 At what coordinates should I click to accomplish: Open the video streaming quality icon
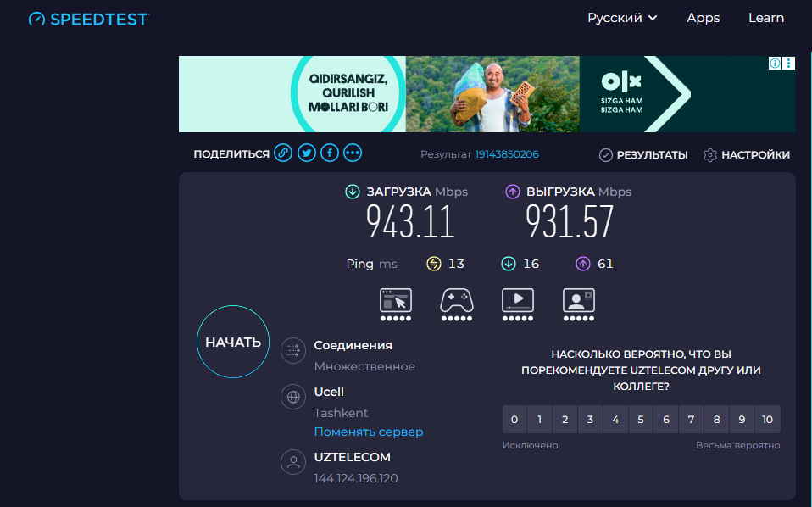coord(518,304)
